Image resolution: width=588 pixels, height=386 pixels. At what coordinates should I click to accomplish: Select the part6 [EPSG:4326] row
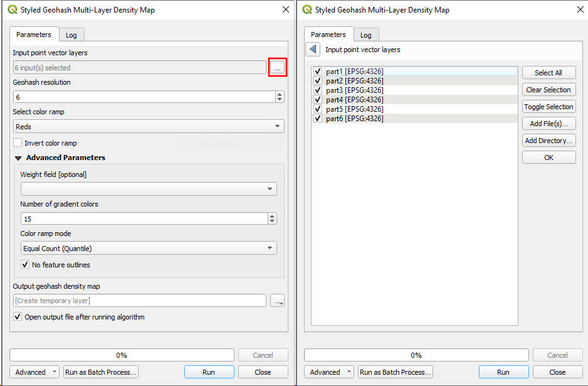click(415, 118)
